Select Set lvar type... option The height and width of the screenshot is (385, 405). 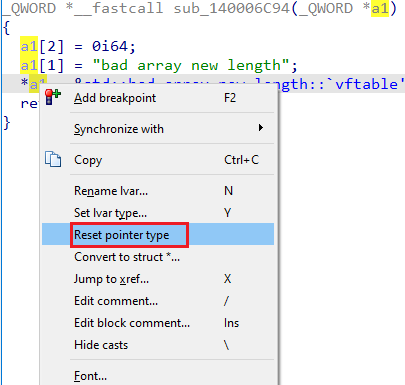point(158,213)
